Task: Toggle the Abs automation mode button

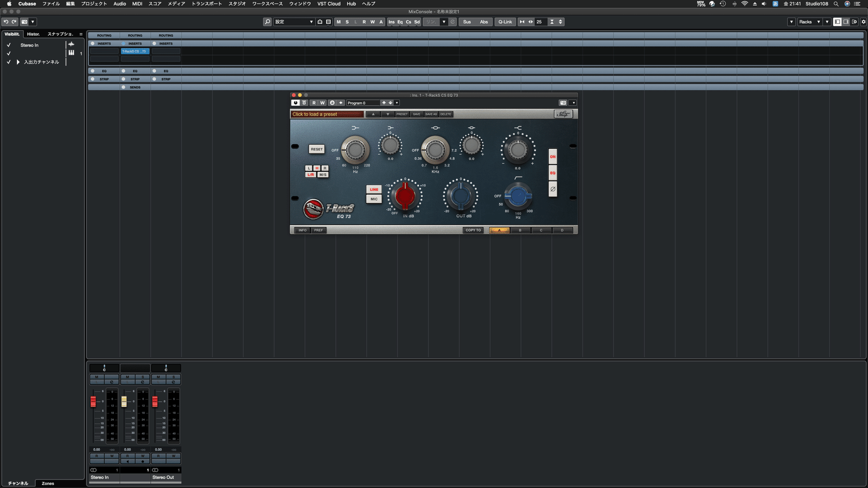Action: click(x=484, y=22)
